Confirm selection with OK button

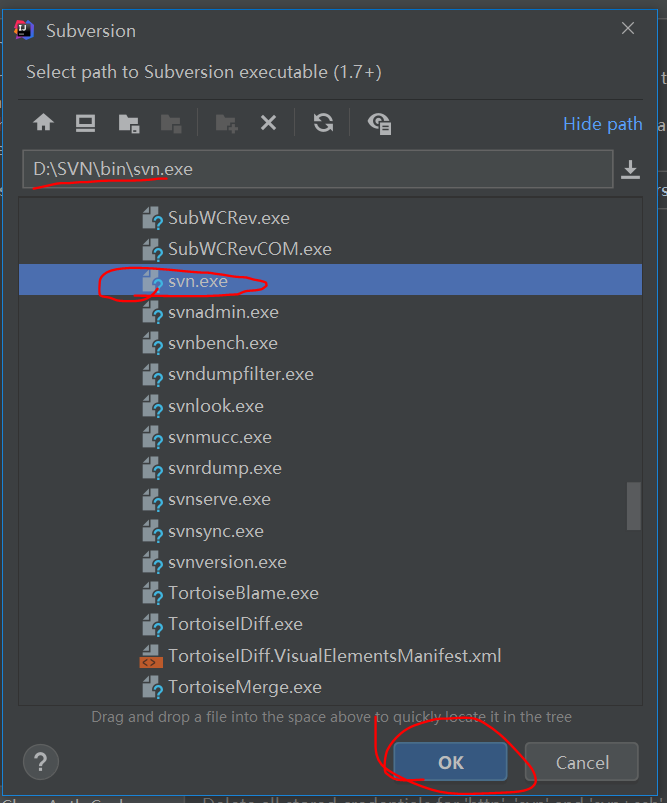(450, 762)
